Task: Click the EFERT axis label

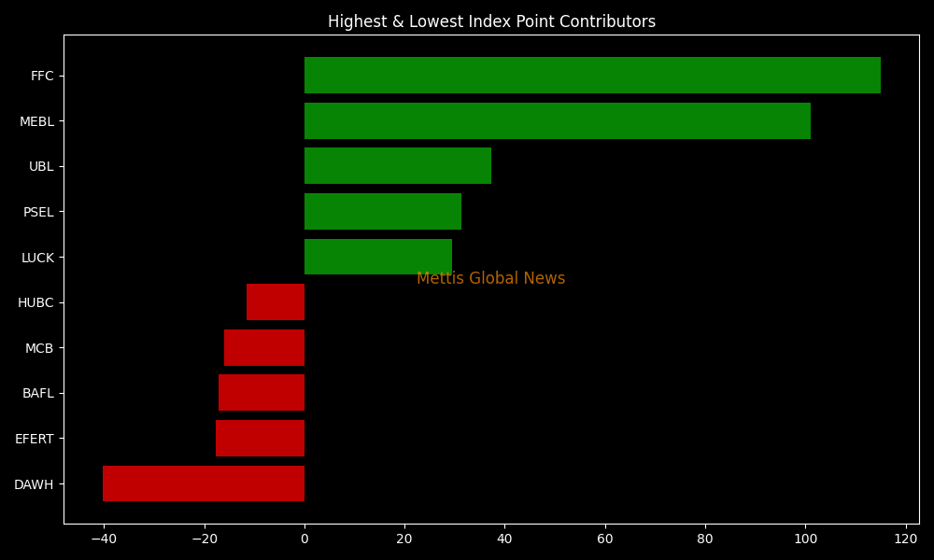Action: click(35, 439)
